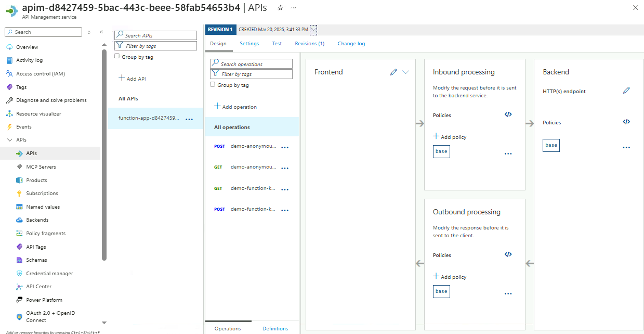Open the Revisions (1) tab
Viewport: 644px width, 334px height.
coord(309,44)
